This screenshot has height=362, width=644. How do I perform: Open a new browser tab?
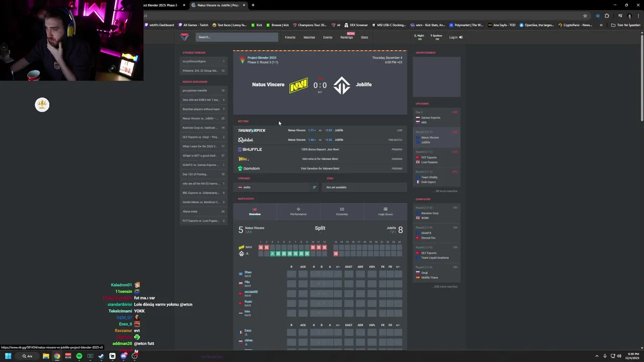pyautogui.click(x=253, y=5)
